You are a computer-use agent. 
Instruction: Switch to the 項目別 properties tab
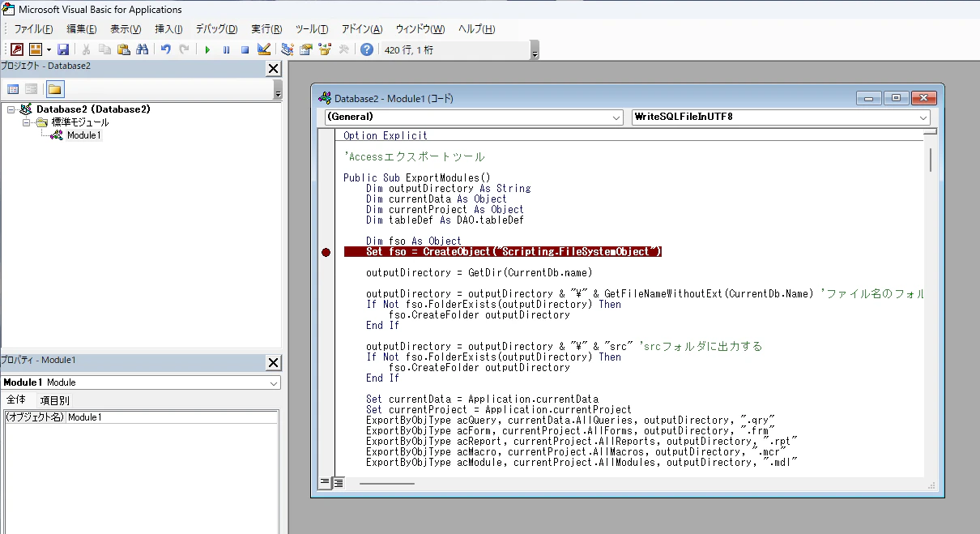(55, 400)
